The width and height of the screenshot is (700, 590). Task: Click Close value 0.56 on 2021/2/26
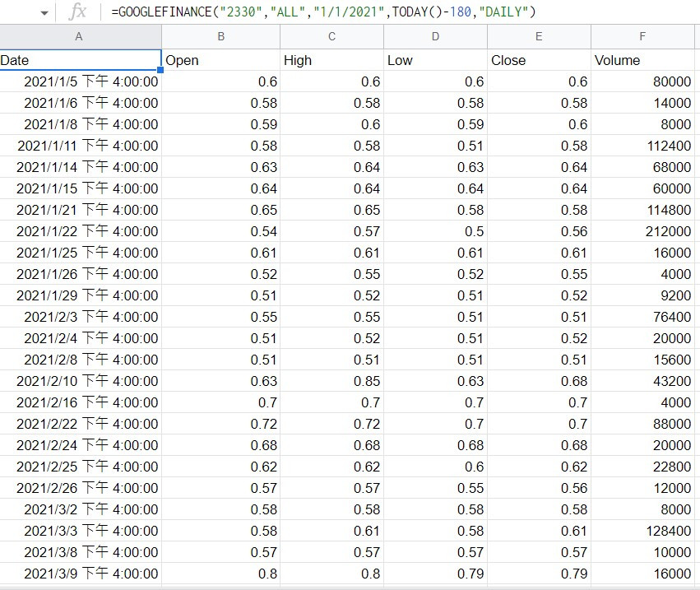coord(539,488)
